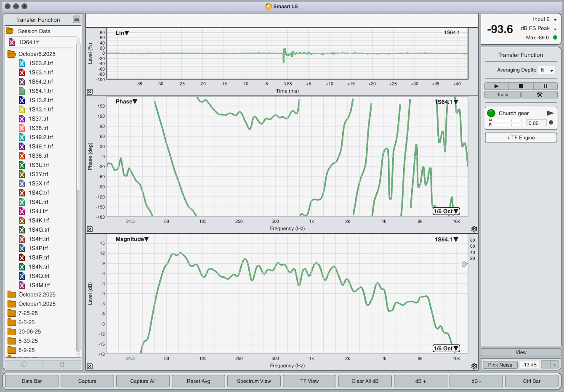This screenshot has height=392, width=564.
Task: Switch to Spectrum View
Action: point(254,381)
